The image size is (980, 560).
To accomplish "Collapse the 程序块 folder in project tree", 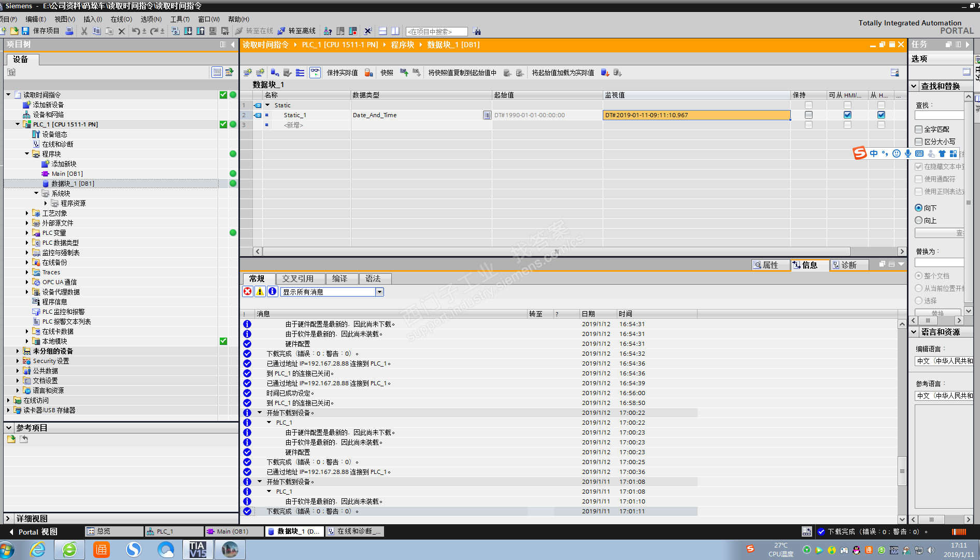I will pos(27,154).
